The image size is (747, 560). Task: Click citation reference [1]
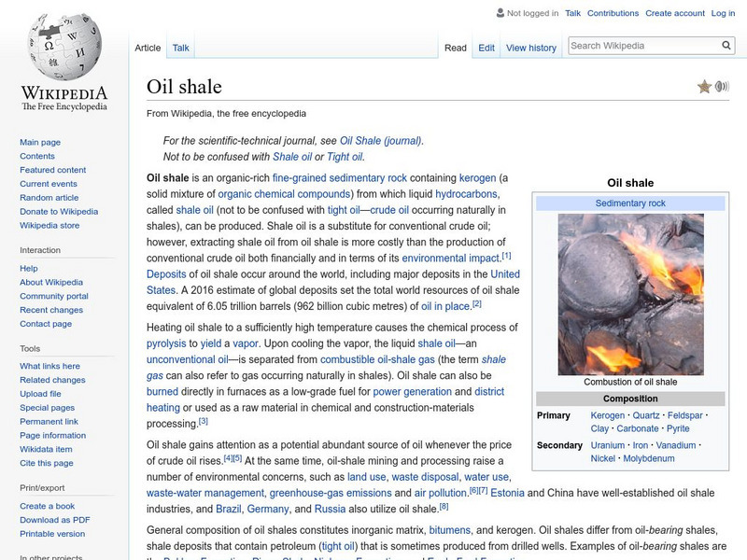click(x=506, y=256)
